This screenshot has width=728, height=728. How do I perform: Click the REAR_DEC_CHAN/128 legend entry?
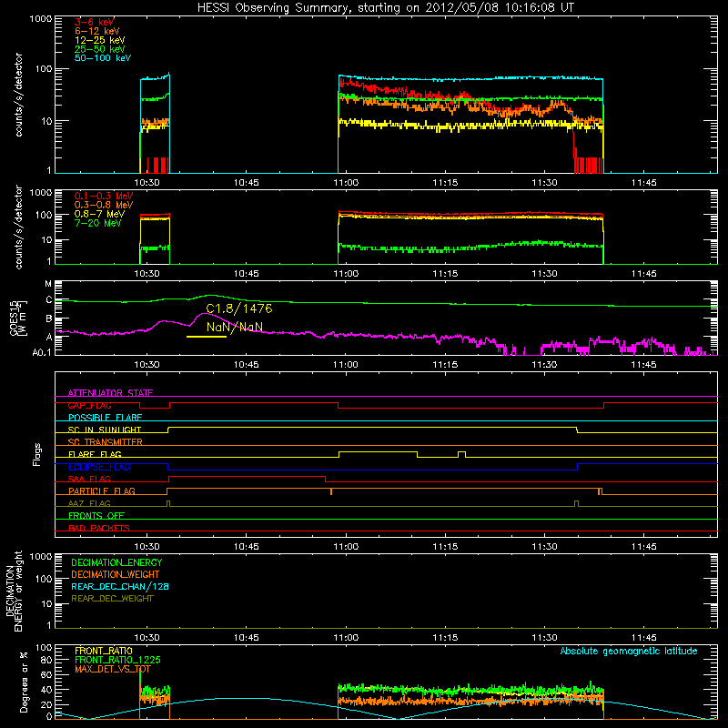point(120,586)
